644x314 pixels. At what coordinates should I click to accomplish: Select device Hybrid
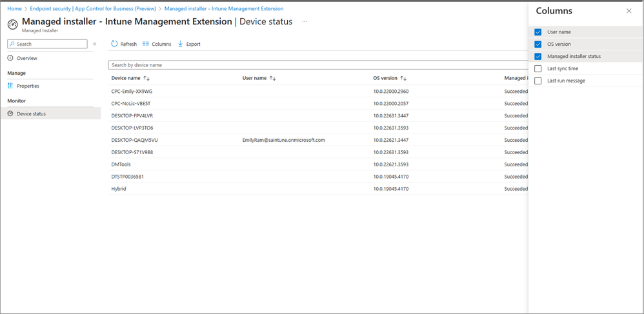click(118, 189)
